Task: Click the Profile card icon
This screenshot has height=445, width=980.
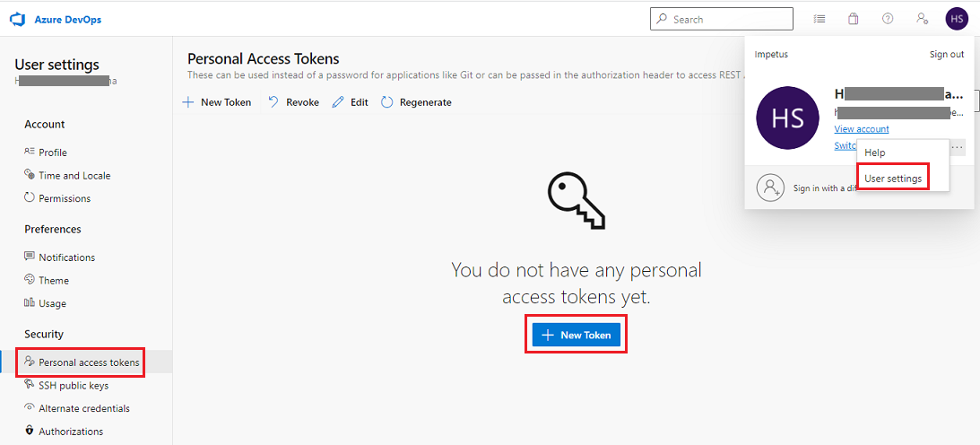Action: click(29, 152)
